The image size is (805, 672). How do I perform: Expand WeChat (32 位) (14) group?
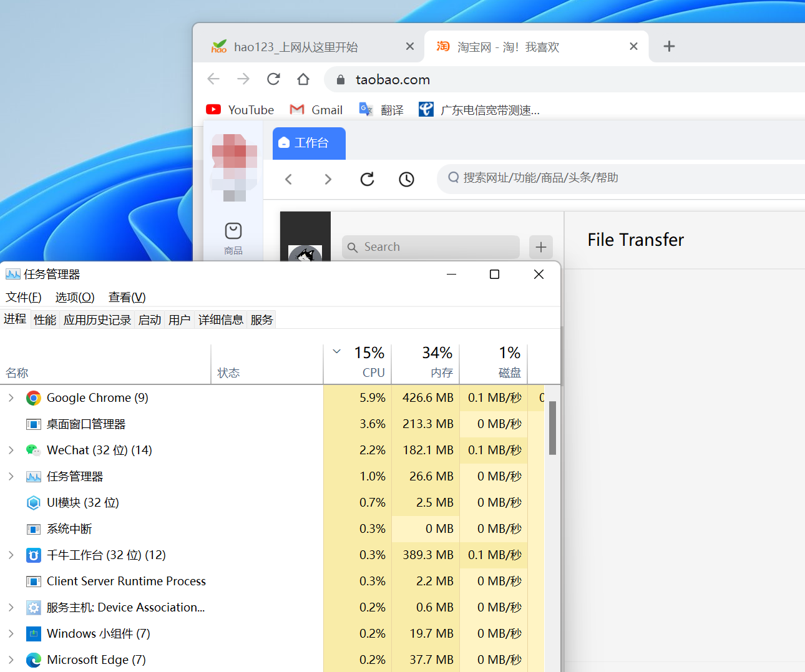[x=11, y=450]
